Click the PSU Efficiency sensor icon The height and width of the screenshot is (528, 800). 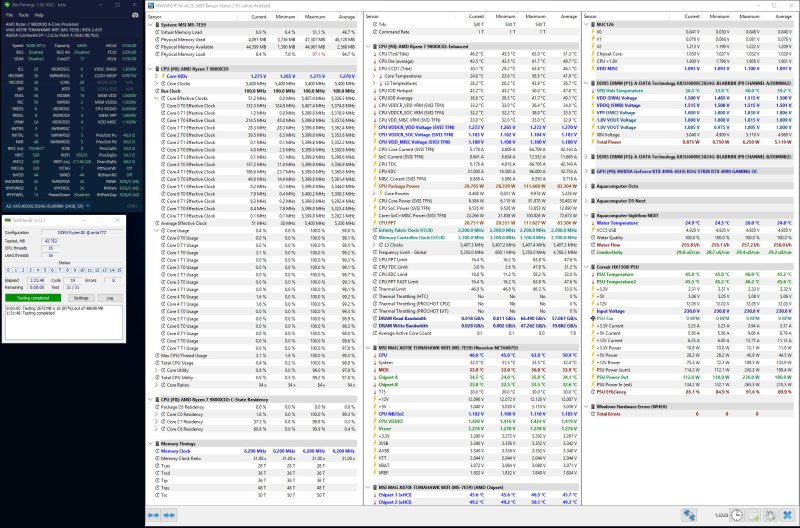(593, 392)
